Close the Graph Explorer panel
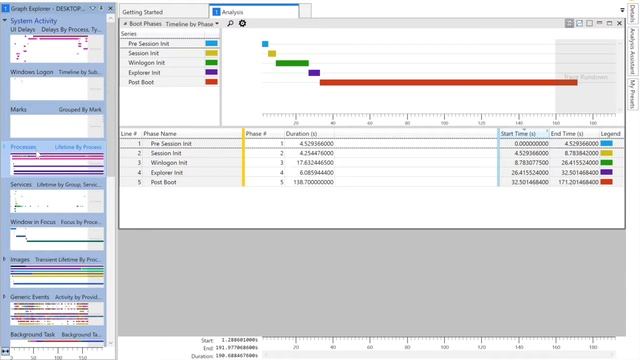This screenshot has width=640, height=360. pos(111,8)
